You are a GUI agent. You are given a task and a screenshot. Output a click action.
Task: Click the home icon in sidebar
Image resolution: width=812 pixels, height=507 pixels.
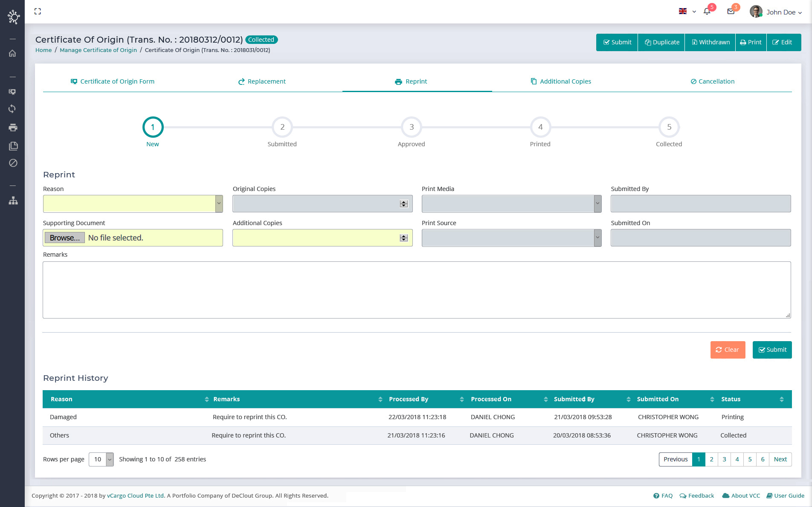(x=12, y=53)
